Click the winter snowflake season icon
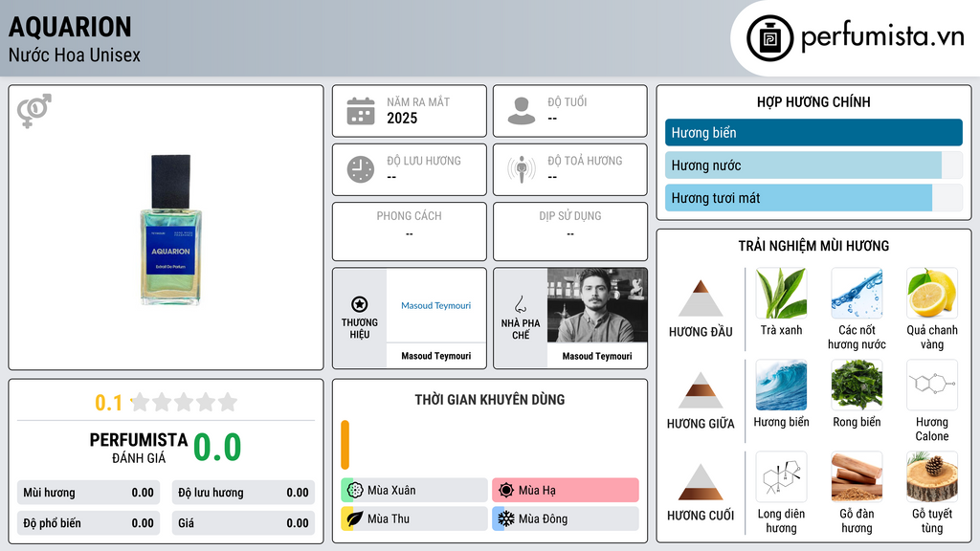The image size is (980, 551). (x=506, y=518)
